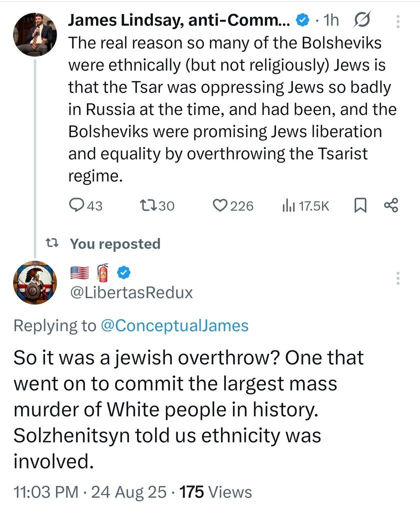420x512 pixels.
Task: Click the 175 Views count
Action: [x=216, y=492]
